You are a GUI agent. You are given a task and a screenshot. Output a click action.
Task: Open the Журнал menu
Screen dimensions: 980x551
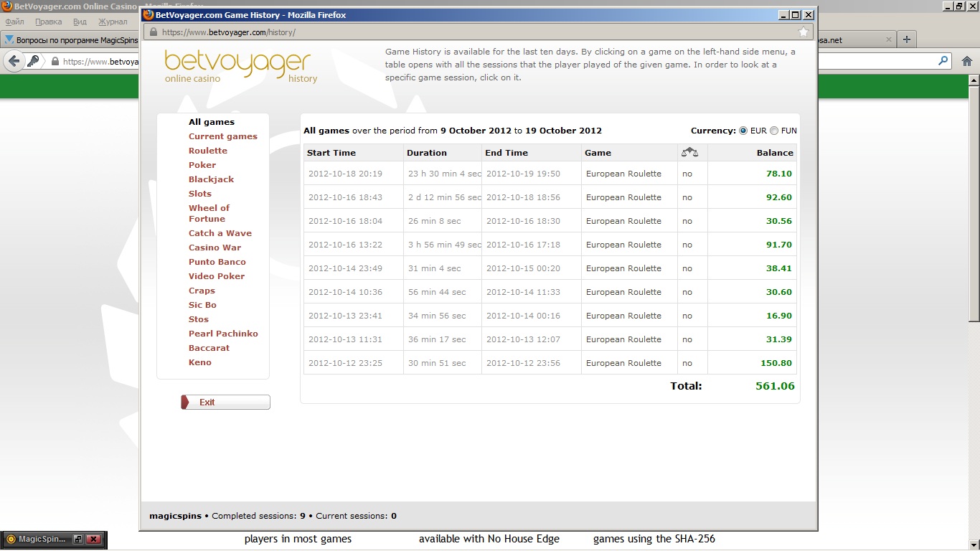[x=112, y=22]
